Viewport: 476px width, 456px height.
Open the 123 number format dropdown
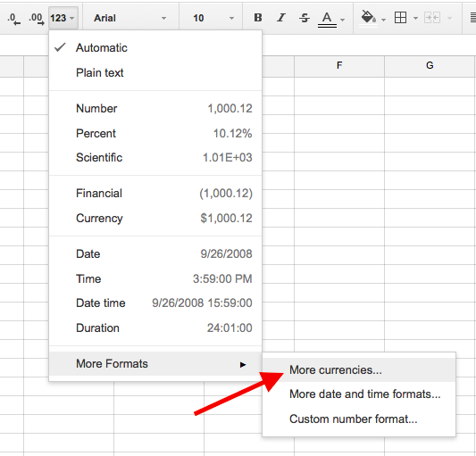[x=63, y=18]
